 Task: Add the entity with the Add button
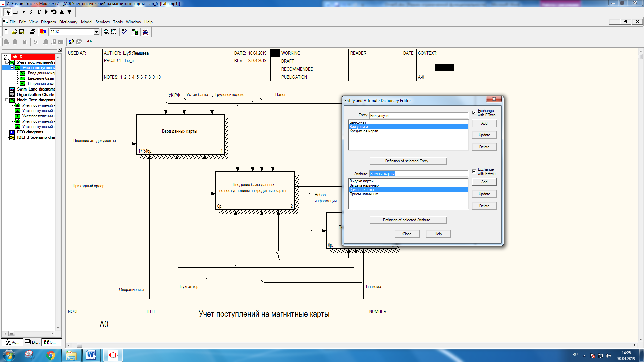484,123
